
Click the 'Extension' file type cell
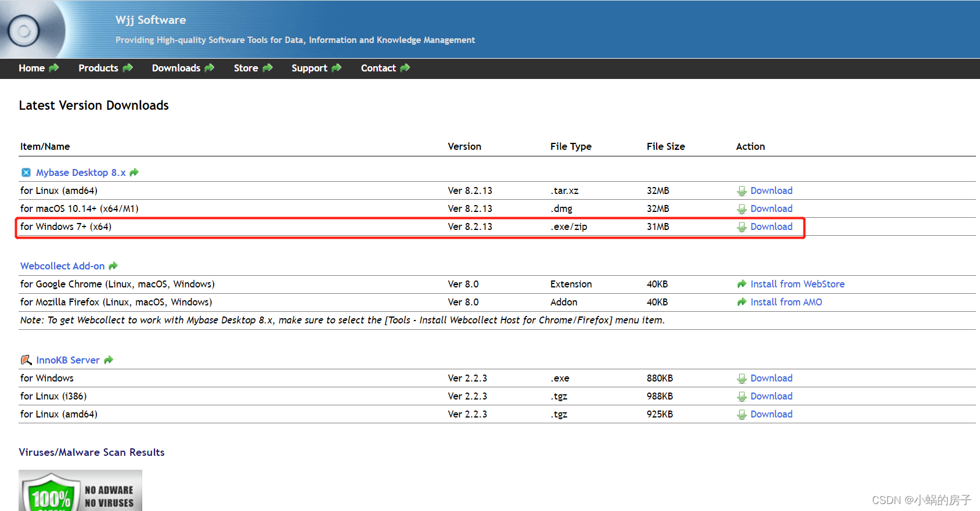click(x=571, y=284)
